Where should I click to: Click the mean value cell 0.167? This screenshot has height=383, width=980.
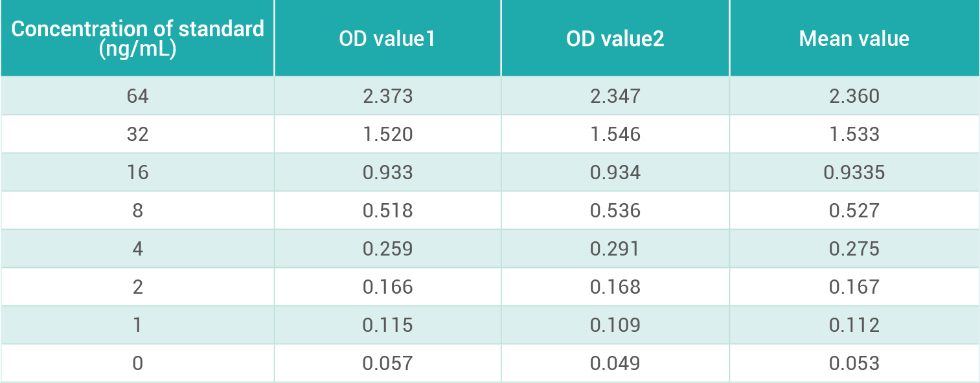point(854,287)
